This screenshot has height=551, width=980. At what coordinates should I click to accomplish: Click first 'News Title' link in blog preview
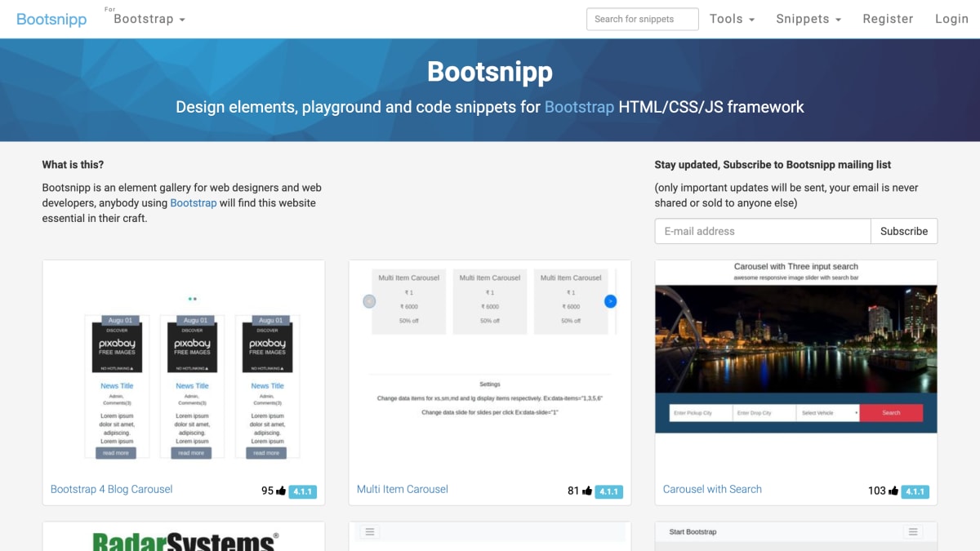tap(117, 386)
